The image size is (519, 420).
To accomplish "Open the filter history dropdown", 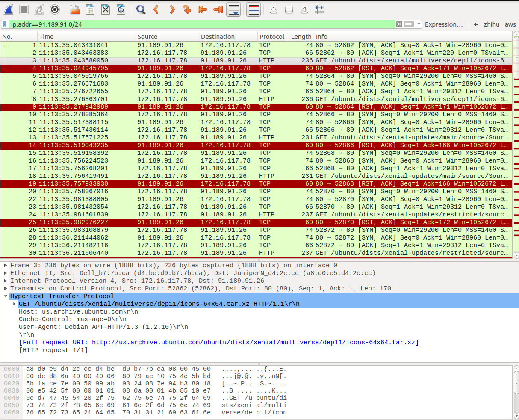I will pos(418,24).
